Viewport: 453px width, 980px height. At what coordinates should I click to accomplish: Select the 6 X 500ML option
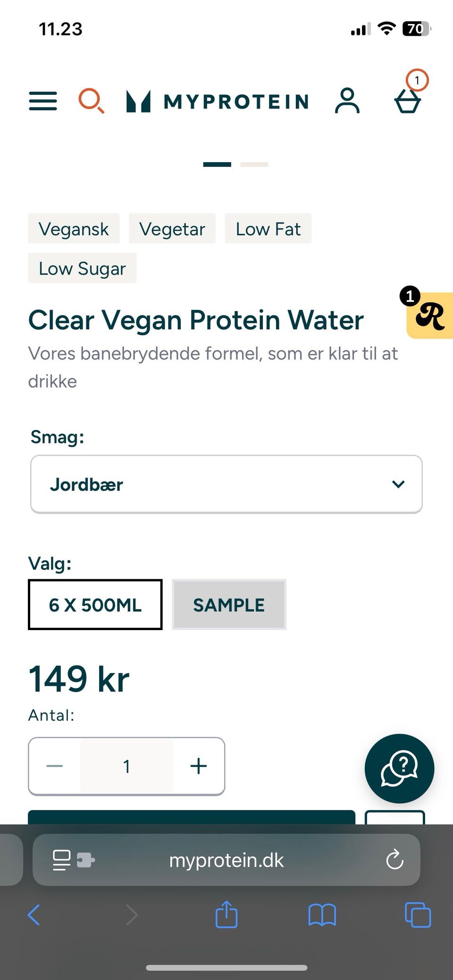coord(95,605)
